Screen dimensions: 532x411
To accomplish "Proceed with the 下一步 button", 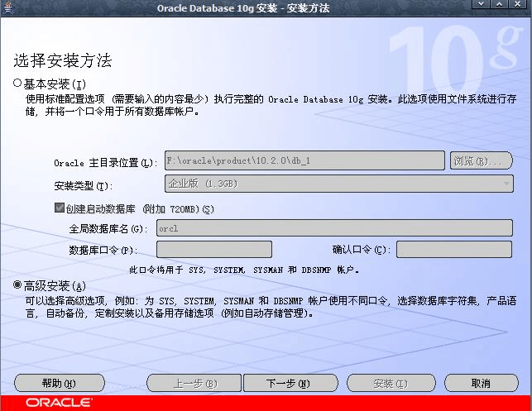I will [x=290, y=383].
